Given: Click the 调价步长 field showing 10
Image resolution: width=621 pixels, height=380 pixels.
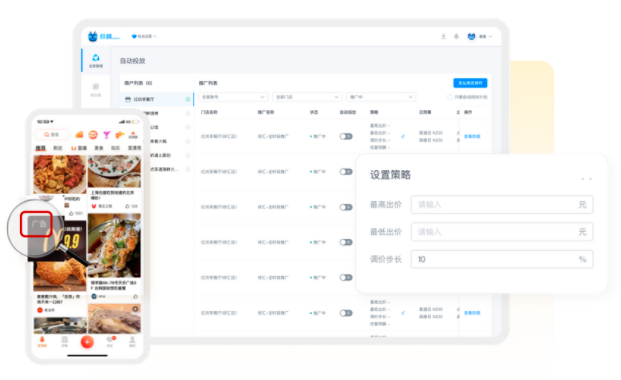Looking at the screenshot, I should tap(502, 259).
